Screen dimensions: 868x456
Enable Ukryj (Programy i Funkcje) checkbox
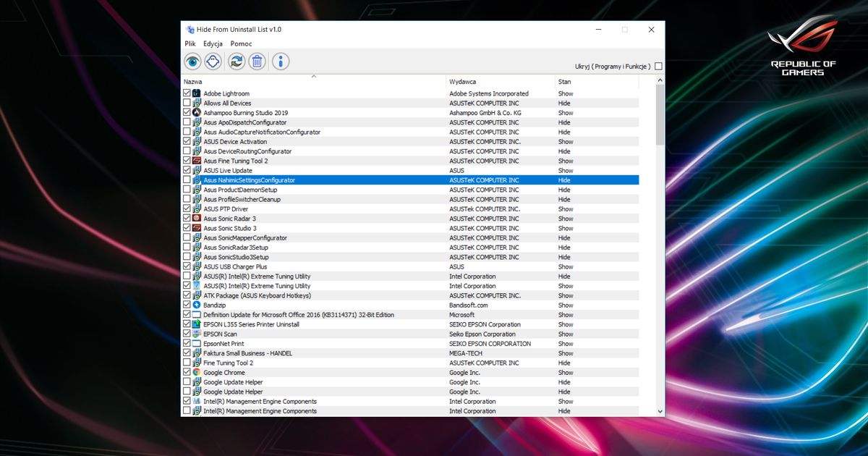[658, 66]
